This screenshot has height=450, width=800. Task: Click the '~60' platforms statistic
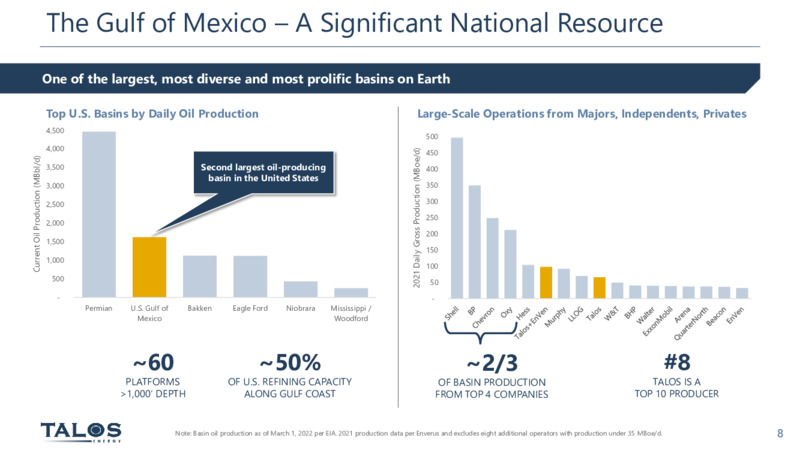(x=153, y=362)
